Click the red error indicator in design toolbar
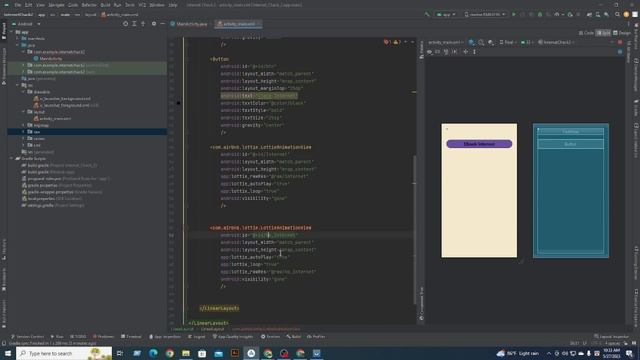 tap(620, 42)
